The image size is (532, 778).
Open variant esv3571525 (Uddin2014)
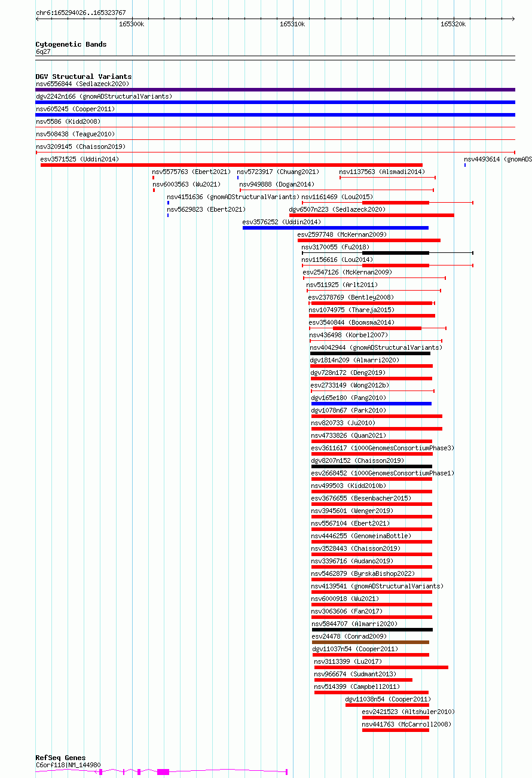pos(80,159)
